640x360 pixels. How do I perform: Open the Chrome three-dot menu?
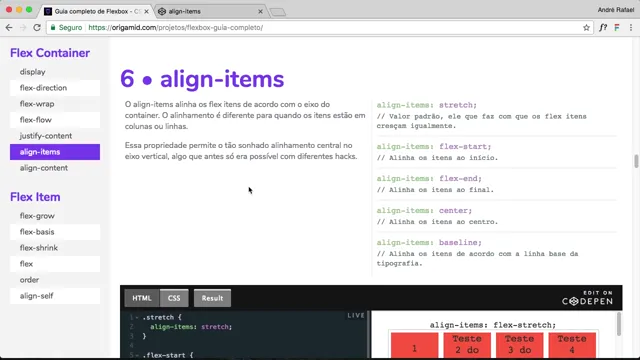point(631,28)
